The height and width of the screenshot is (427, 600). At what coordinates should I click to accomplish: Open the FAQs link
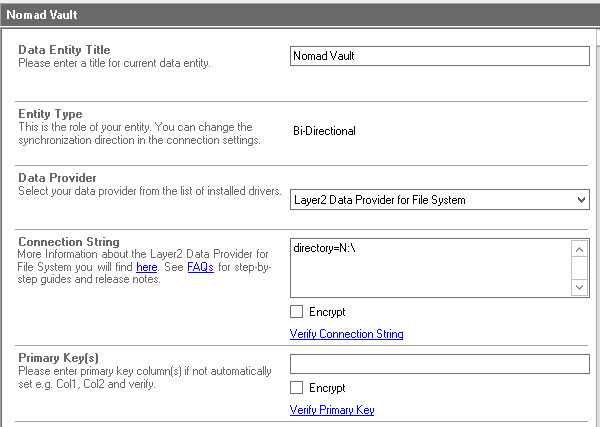pyautogui.click(x=201, y=267)
